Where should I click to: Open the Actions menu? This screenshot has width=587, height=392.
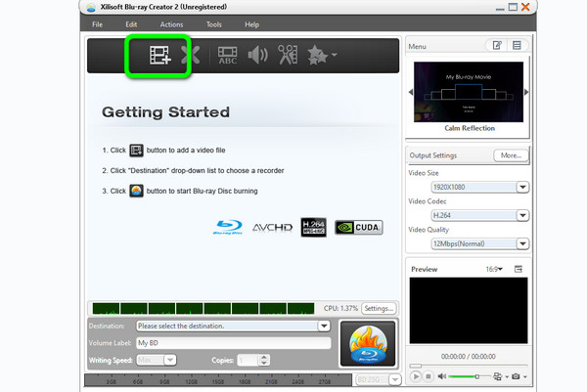pyautogui.click(x=171, y=24)
